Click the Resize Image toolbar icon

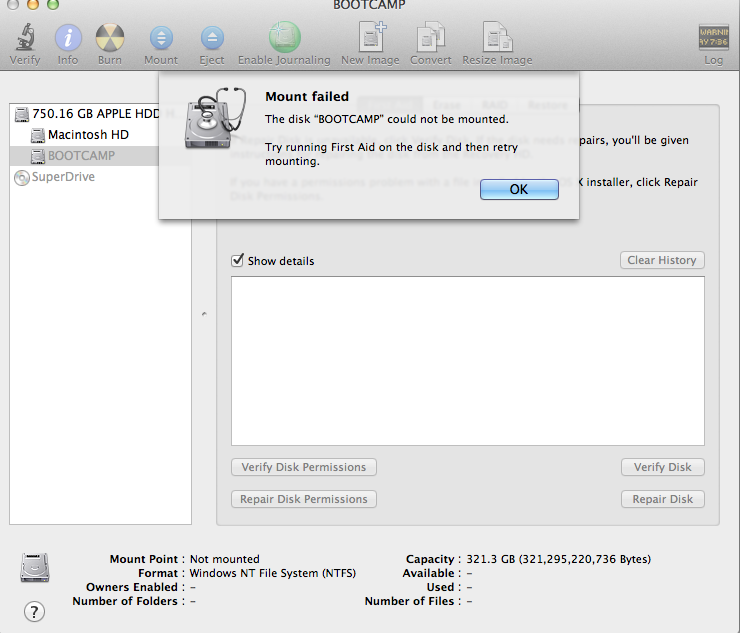coord(497,37)
